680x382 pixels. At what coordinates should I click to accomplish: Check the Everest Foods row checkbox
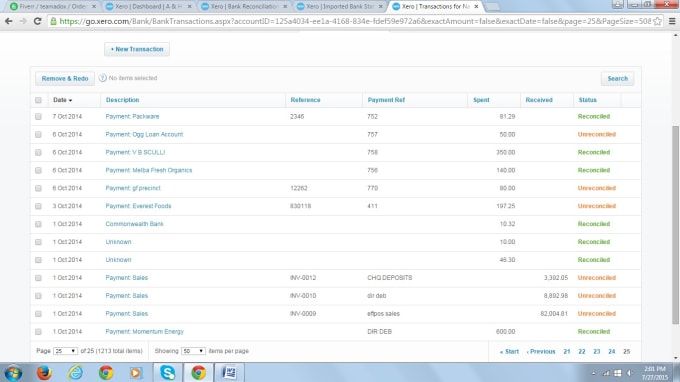point(38,206)
